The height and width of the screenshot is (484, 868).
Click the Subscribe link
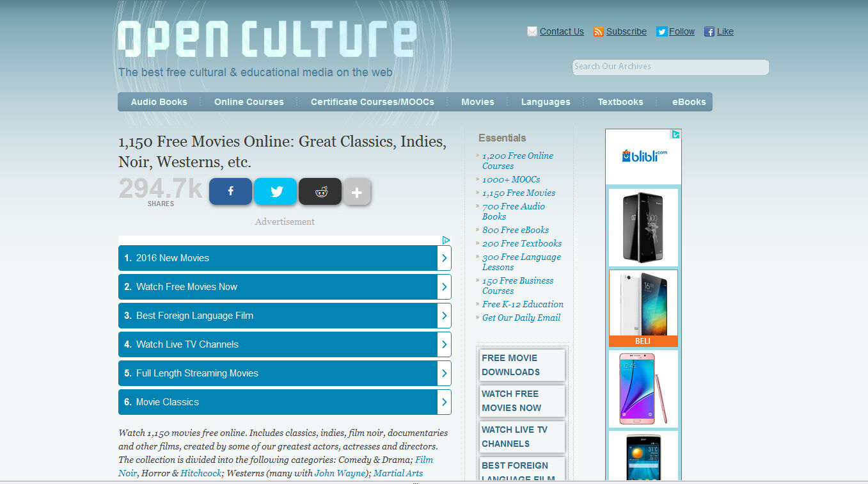(626, 31)
